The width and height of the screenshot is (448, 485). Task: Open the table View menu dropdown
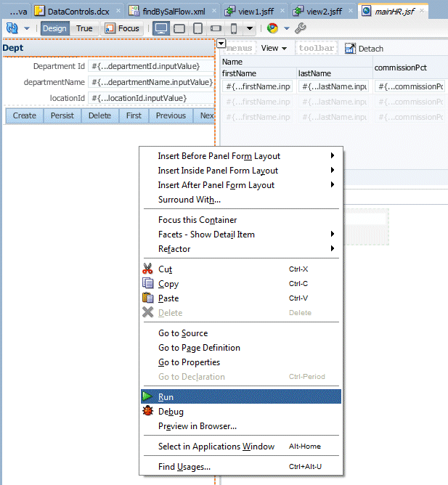(274, 48)
